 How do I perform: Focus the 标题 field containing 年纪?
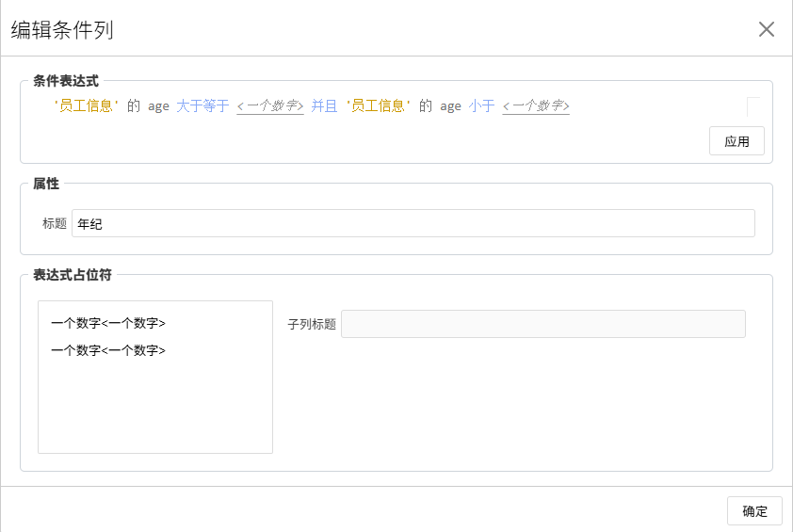pyautogui.click(x=413, y=223)
